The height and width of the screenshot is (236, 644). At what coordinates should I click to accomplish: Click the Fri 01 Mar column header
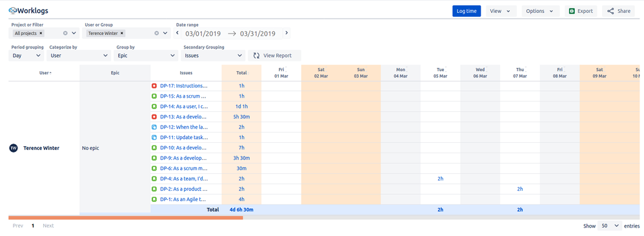coord(281,73)
